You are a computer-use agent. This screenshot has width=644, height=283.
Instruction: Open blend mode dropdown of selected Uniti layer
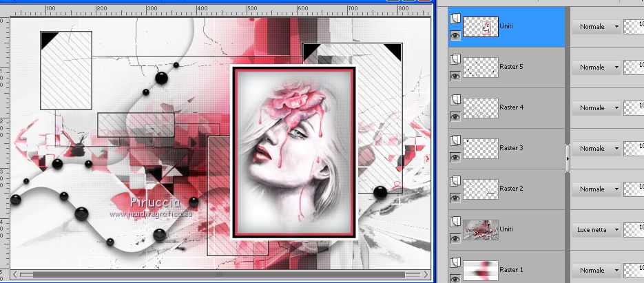596,27
